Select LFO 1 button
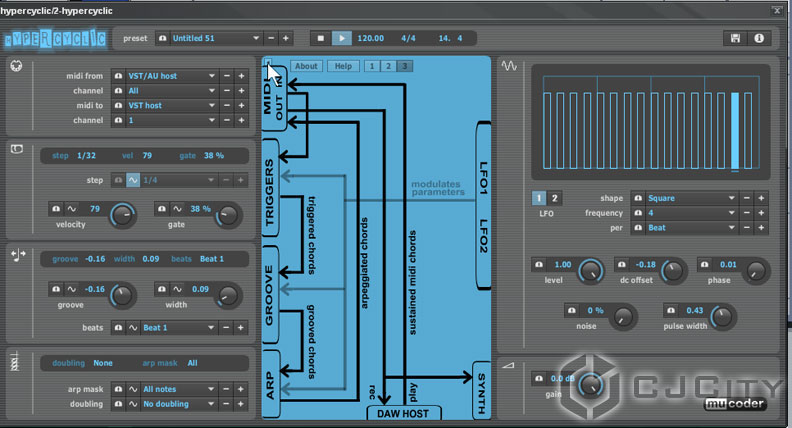The width and height of the screenshot is (792, 428). [539, 198]
